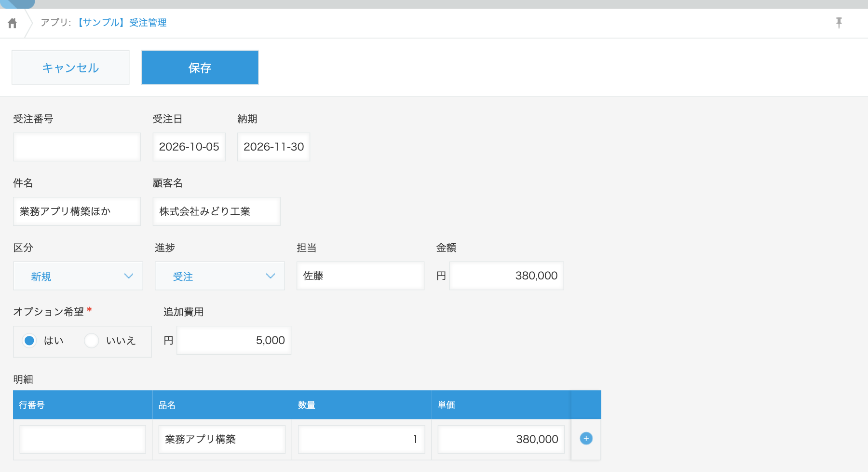Go to the home page icon
This screenshot has height=472, width=868.
[13, 23]
